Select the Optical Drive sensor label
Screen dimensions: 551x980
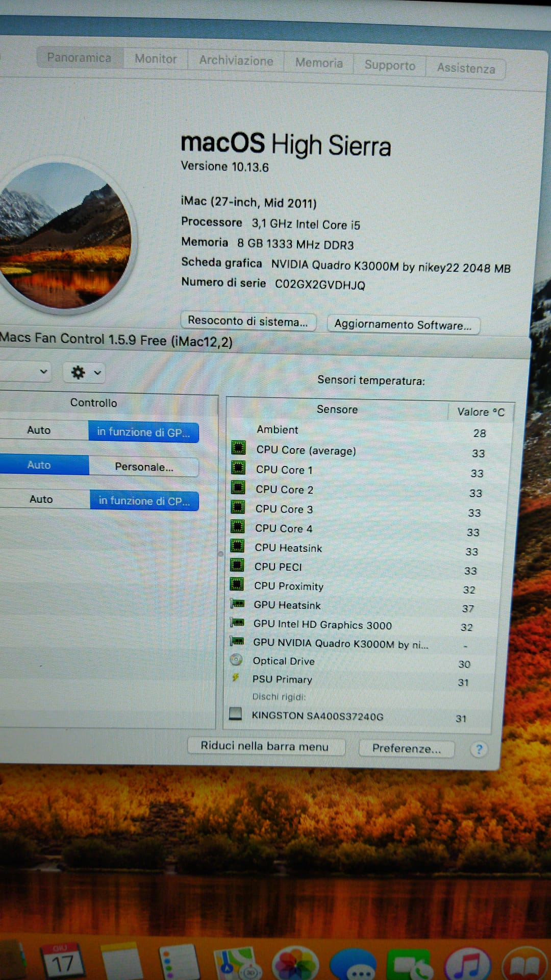coord(284,660)
